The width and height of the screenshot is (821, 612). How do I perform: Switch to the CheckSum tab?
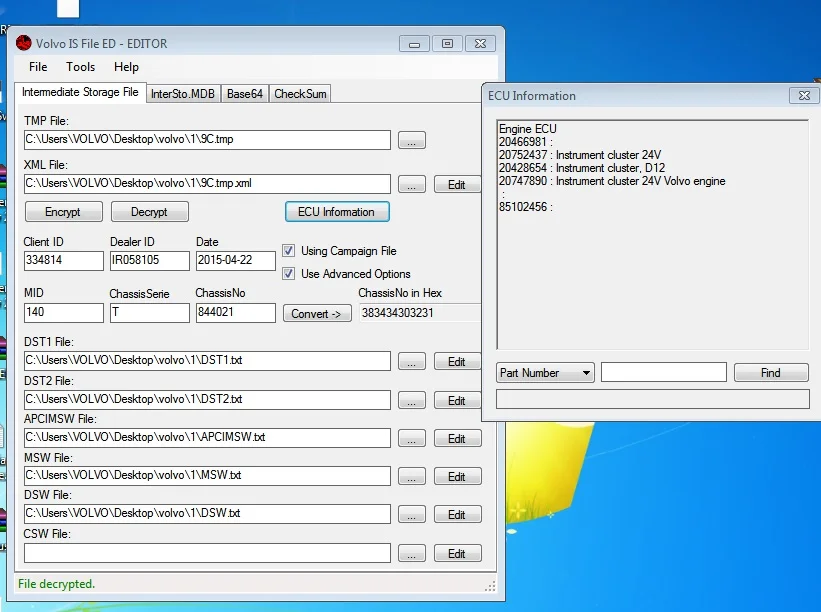click(x=300, y=94)
